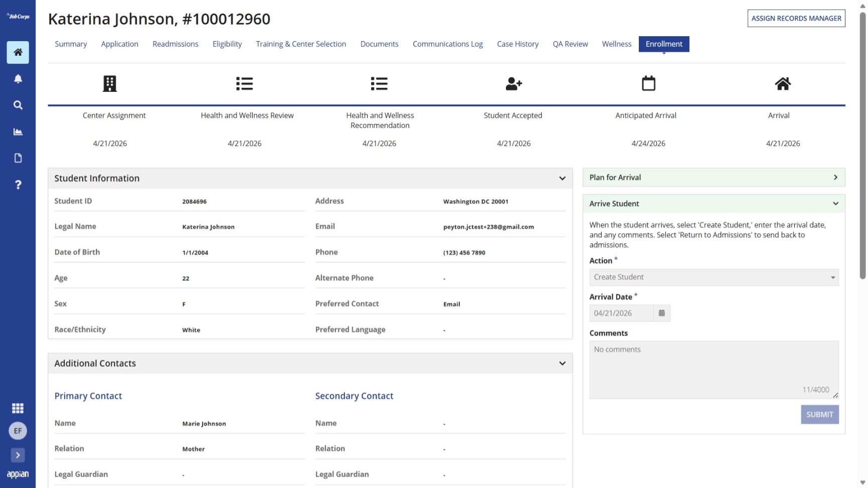Switch to the Eligibility tab

[227, 44]
